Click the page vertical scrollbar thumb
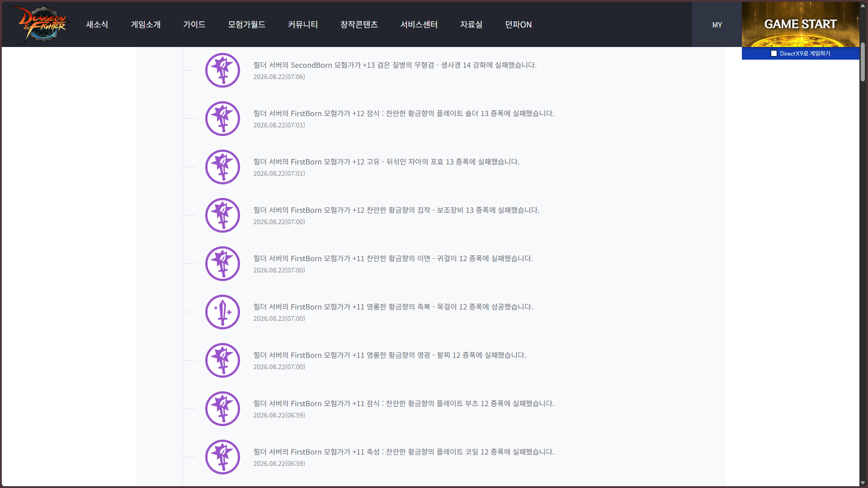The height and width of the screenshot is (488, 868). [x=863, y=62]
